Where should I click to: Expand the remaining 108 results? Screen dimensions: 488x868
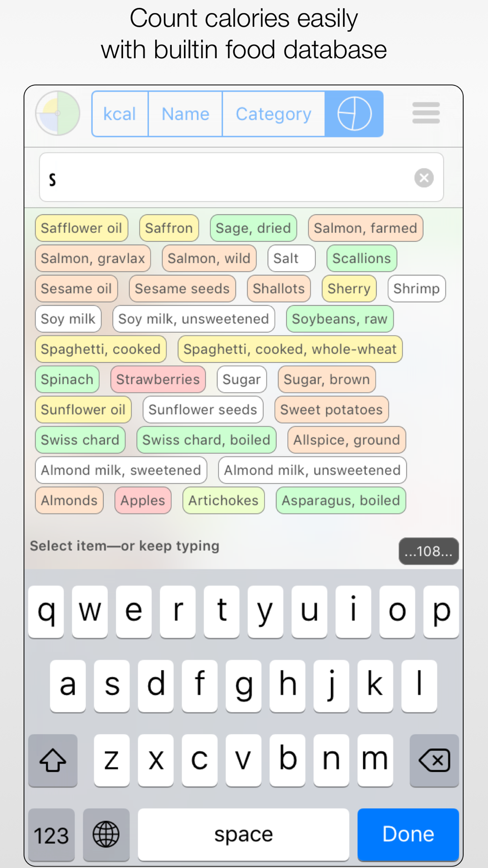[428, 551]
